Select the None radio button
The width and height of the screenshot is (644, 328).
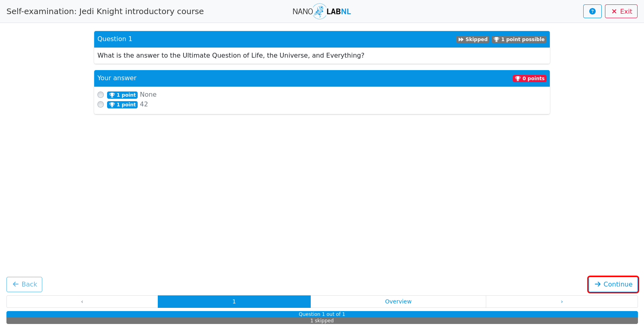click(101, 95)
